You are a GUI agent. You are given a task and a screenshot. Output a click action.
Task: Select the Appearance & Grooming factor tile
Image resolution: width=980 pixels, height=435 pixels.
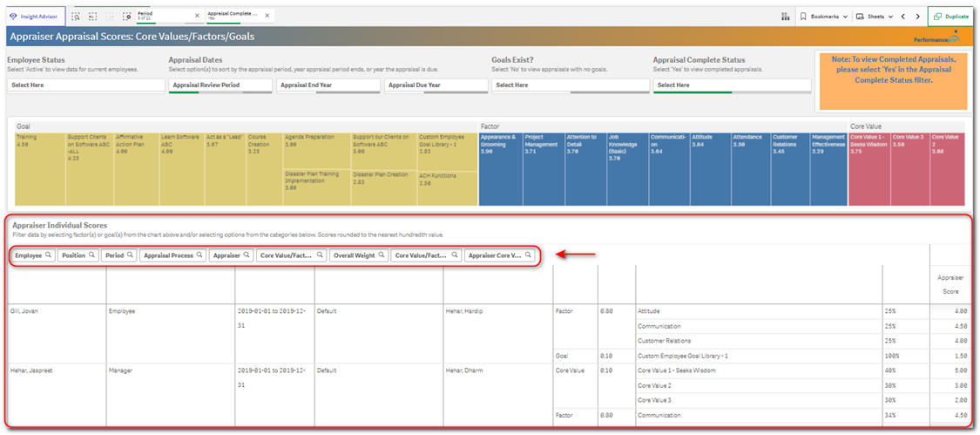(500, 168)
